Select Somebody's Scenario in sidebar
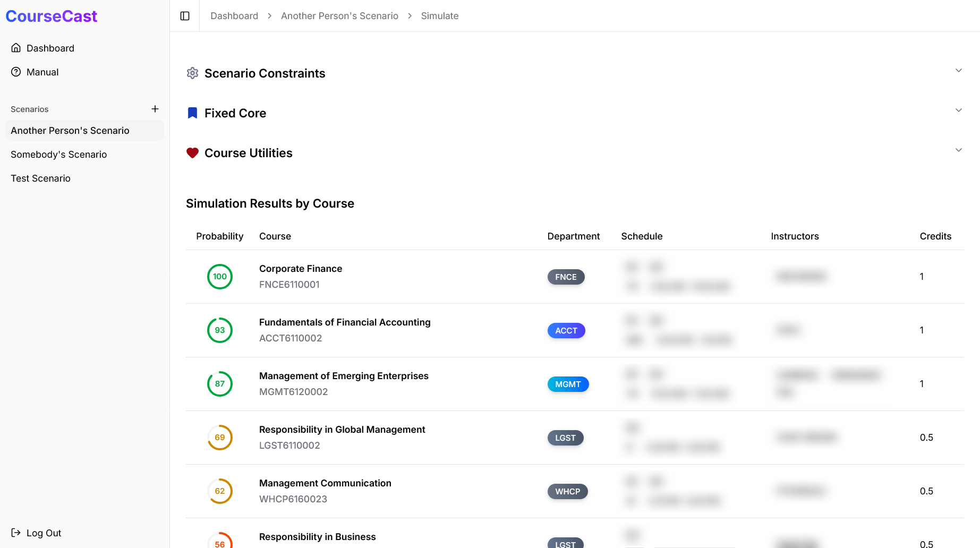 (85, 154)
